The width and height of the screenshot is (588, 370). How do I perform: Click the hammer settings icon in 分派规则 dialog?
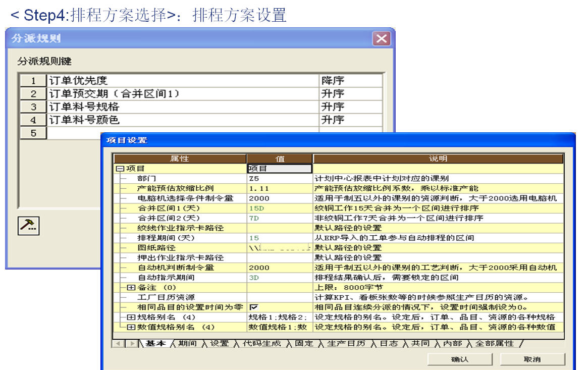[29, 225]
